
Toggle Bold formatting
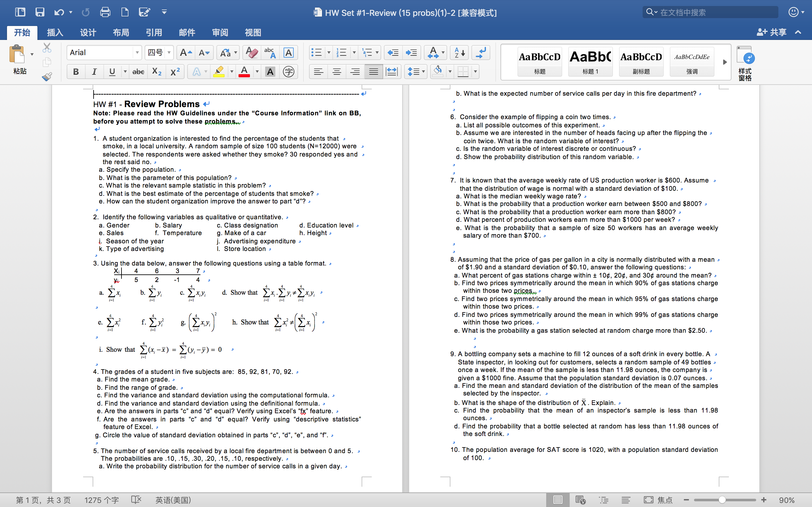pyautogui.click(x=76, y=71)
